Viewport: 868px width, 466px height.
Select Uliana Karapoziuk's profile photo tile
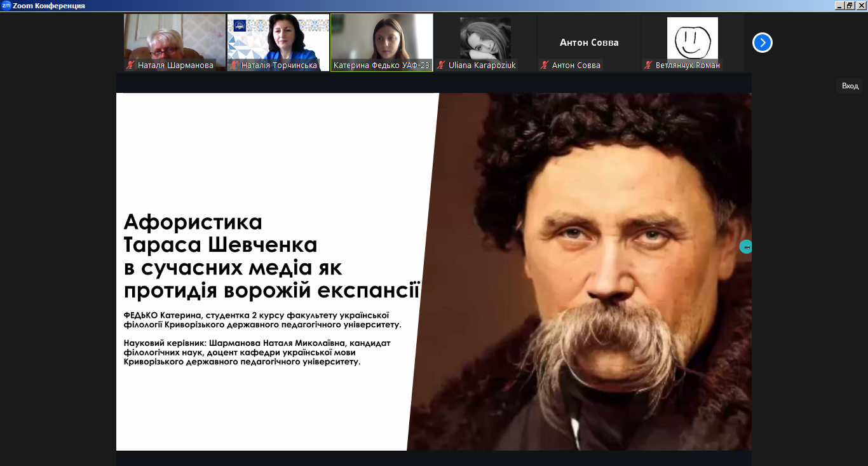[485, 37]
